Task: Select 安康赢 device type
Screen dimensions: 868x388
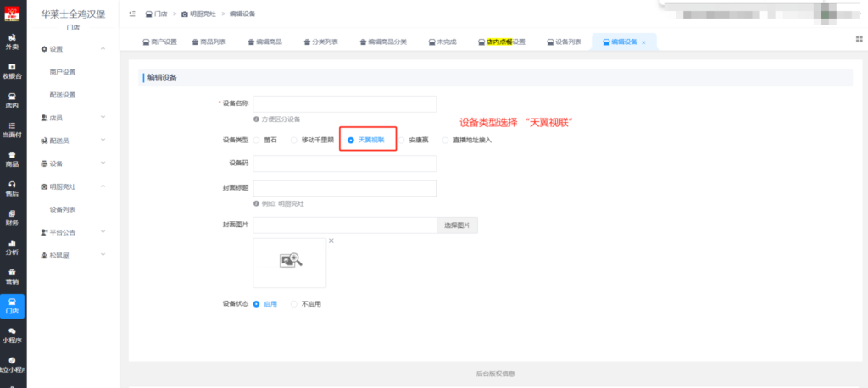Action: click(x=414, y=140)
